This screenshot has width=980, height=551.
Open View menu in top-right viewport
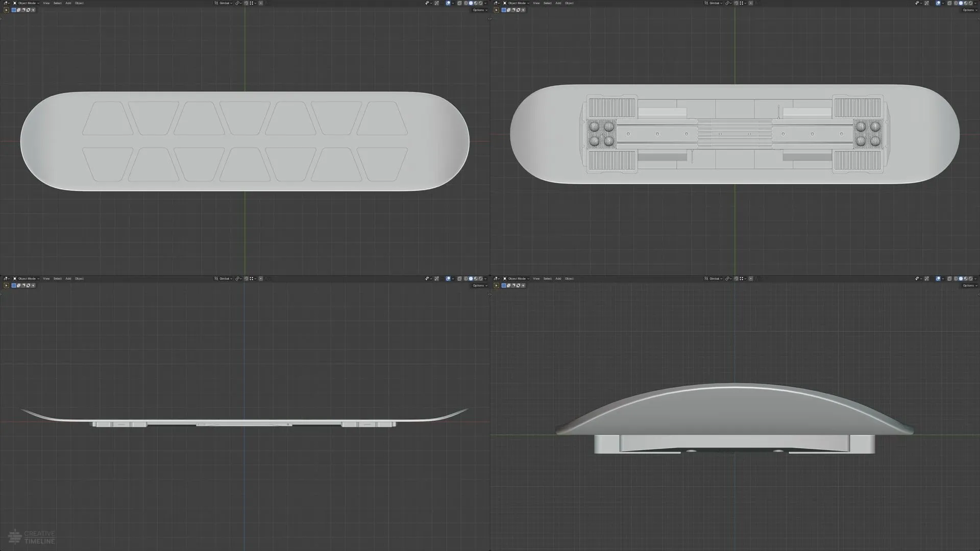click(536, 3)
